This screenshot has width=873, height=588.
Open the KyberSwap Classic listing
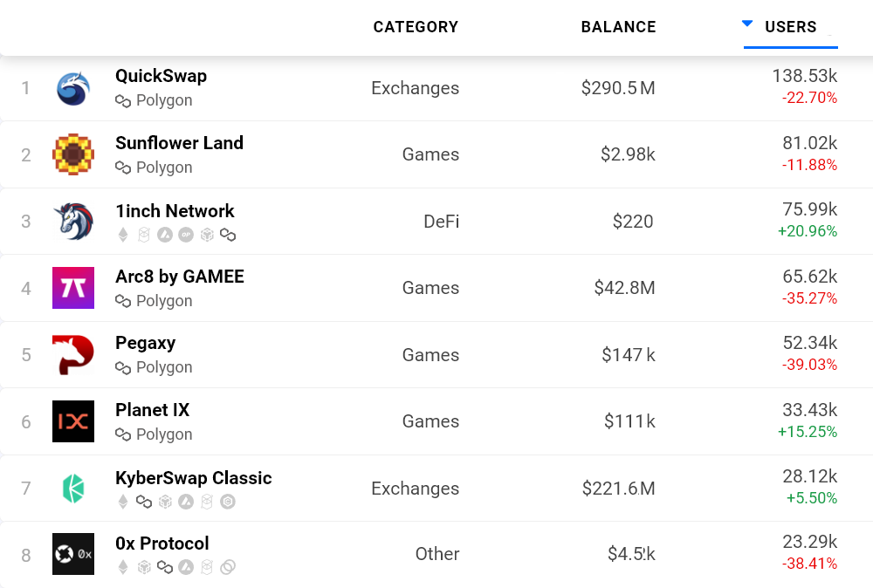tap(193, 478)
